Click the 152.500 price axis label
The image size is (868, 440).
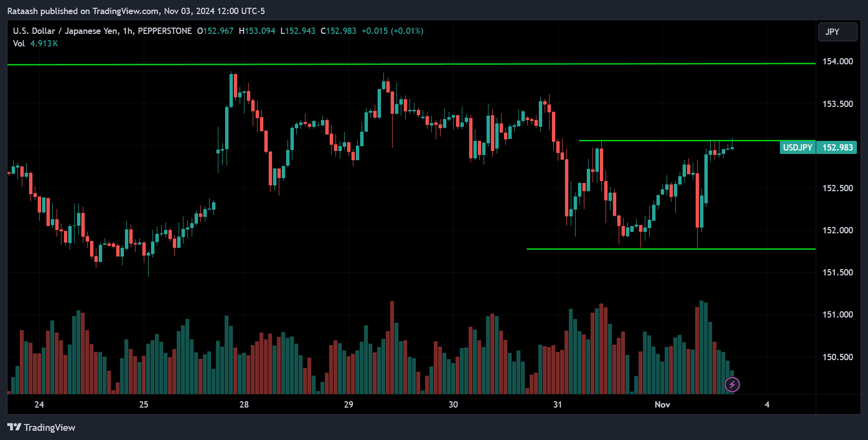point(838,188)
